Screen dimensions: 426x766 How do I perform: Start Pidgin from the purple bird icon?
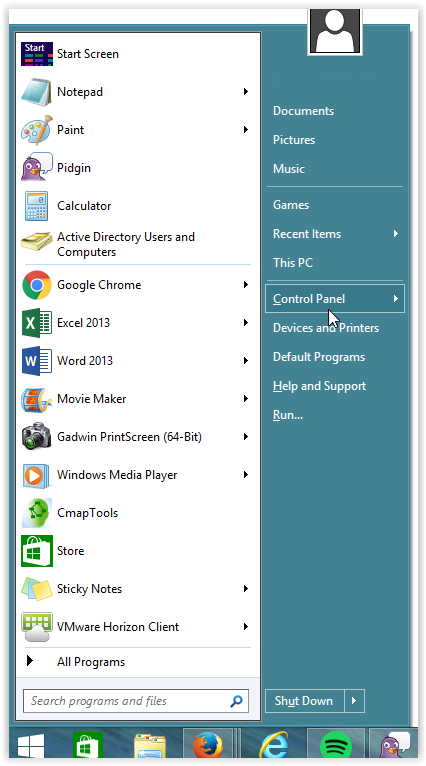(37, 168)
